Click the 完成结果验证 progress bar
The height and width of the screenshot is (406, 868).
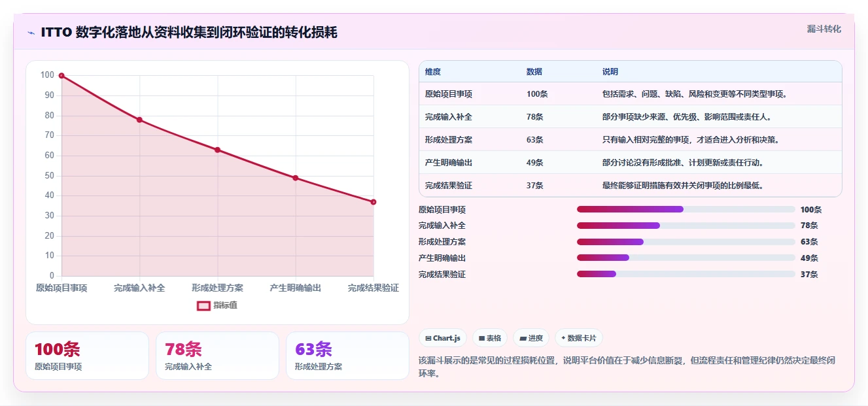(686, 275)
